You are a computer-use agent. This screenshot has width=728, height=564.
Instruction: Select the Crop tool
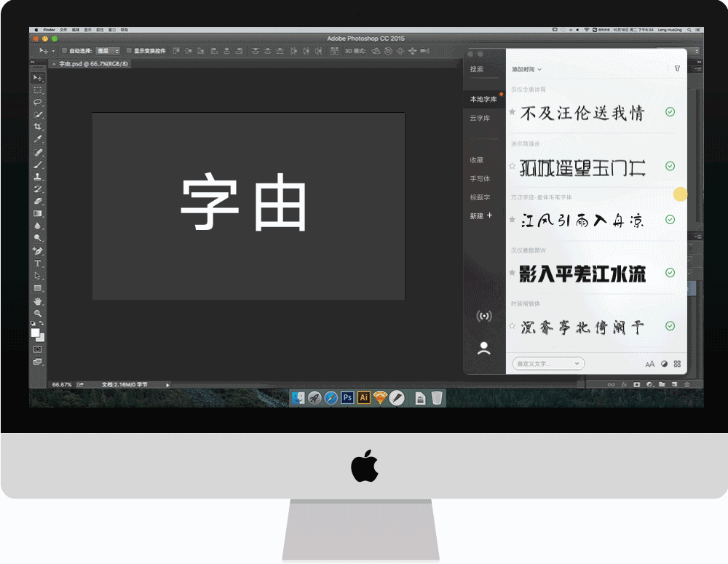(38, 127)
